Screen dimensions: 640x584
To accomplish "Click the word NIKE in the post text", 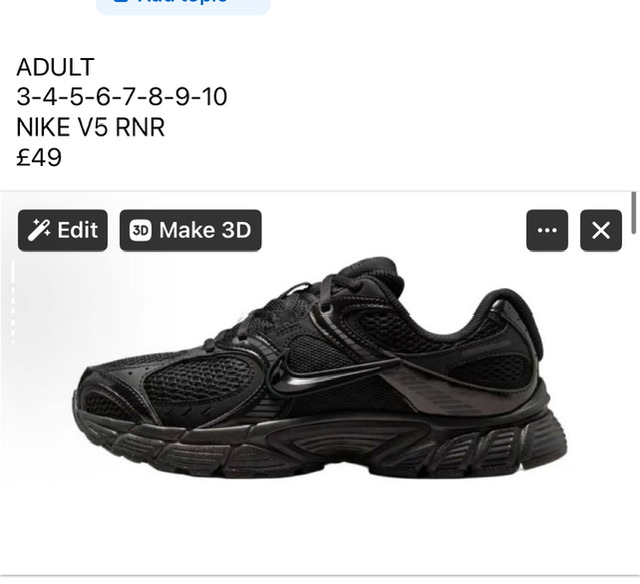I will coord(43,127).
